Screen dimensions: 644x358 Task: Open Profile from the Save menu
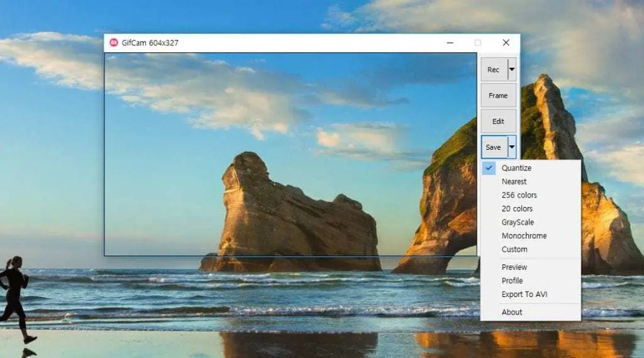pyautogui.click(x=531, y=281)
